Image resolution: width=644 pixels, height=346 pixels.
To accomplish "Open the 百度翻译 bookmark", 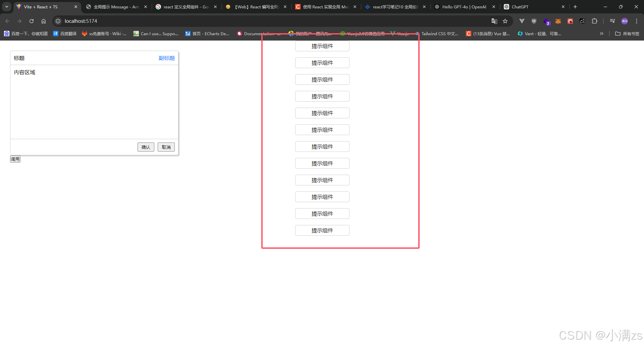I will [x=65, y=34].
